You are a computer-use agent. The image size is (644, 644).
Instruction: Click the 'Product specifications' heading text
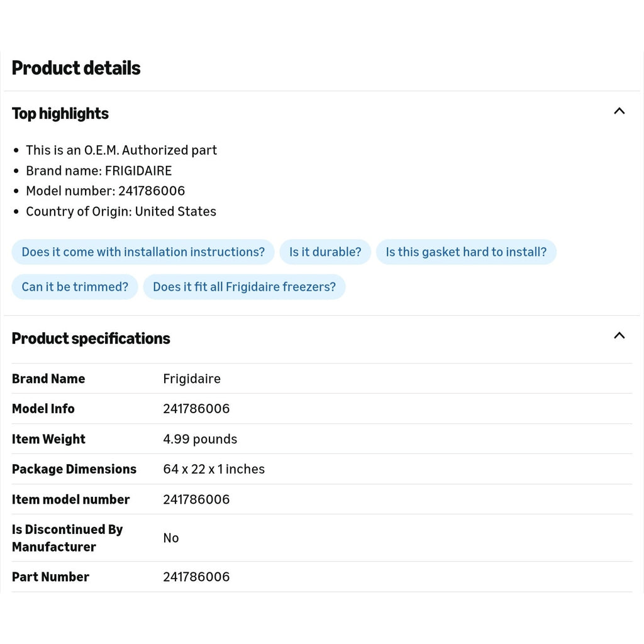(x=91, y=338)
